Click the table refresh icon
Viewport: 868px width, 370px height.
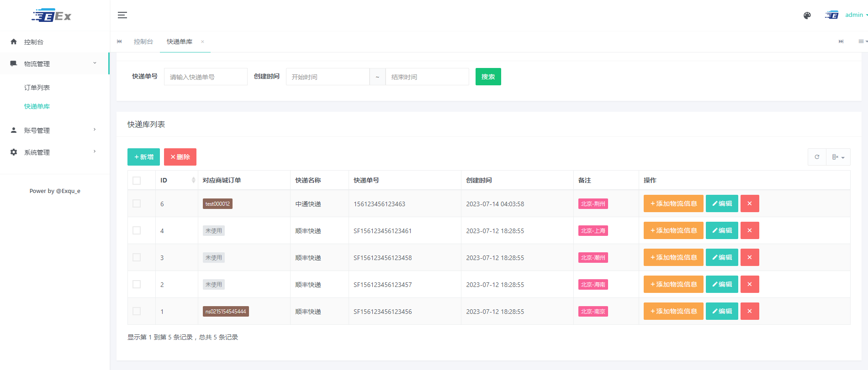817,157
